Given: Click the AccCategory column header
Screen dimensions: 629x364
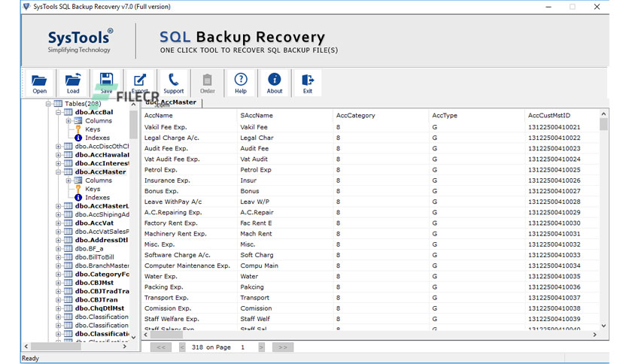Looking at the screenshot, I should click(x=355, y=116).
